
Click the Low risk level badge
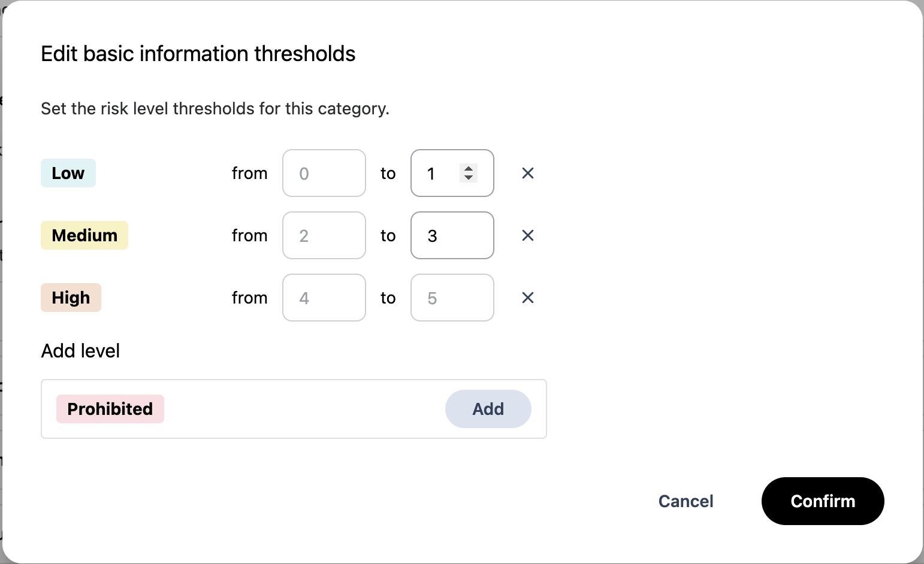(68, 173)
